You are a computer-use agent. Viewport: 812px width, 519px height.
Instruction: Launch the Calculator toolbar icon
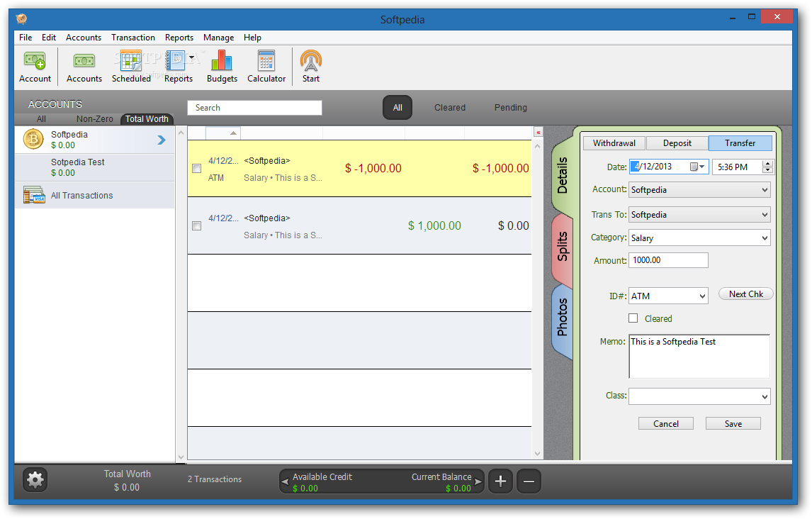point(266,60)
